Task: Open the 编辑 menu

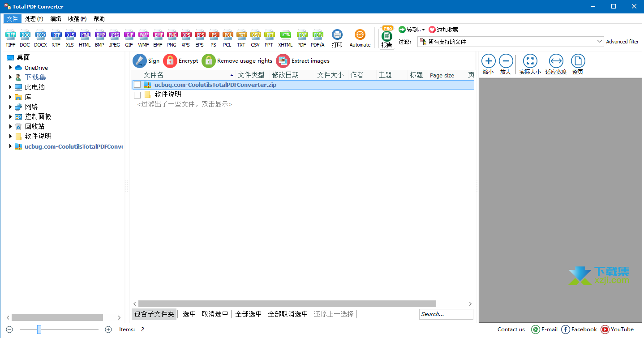Action: pyautogui.click(x=56, y=19)
